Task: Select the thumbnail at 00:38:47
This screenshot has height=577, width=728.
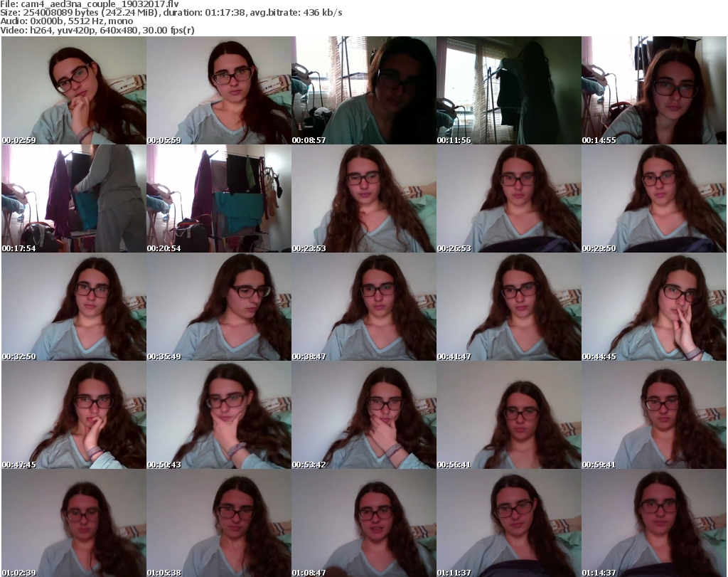Action: 363,307
